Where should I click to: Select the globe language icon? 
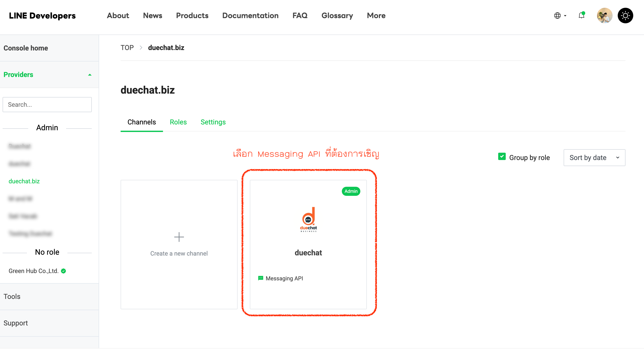coord(557,16)
